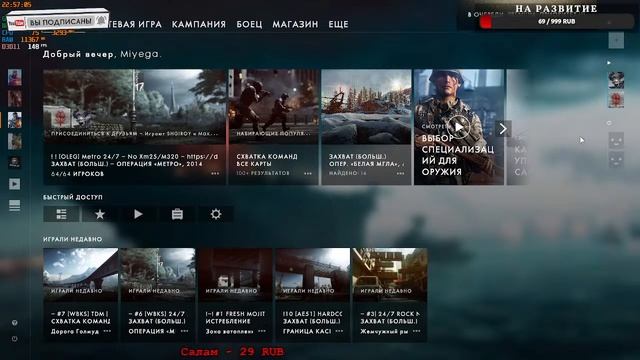Open the Боец menu
The width and height of the screenshot is (640, 360).
click(249, 24)
